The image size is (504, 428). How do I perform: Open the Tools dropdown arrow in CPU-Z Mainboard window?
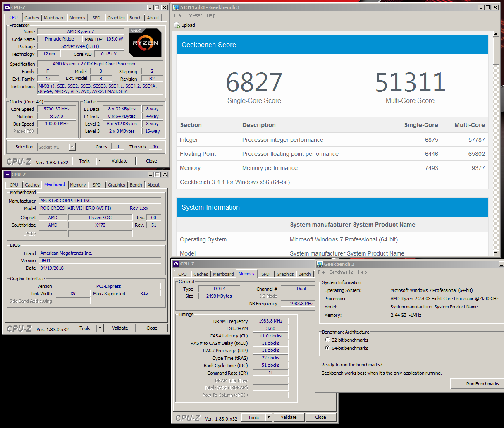point(100,328)
